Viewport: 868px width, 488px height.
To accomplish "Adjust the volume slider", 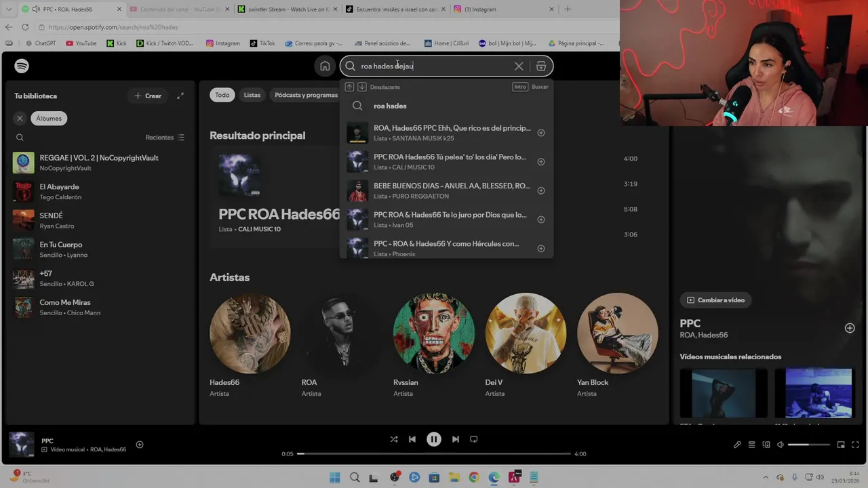I will (809, 445).
